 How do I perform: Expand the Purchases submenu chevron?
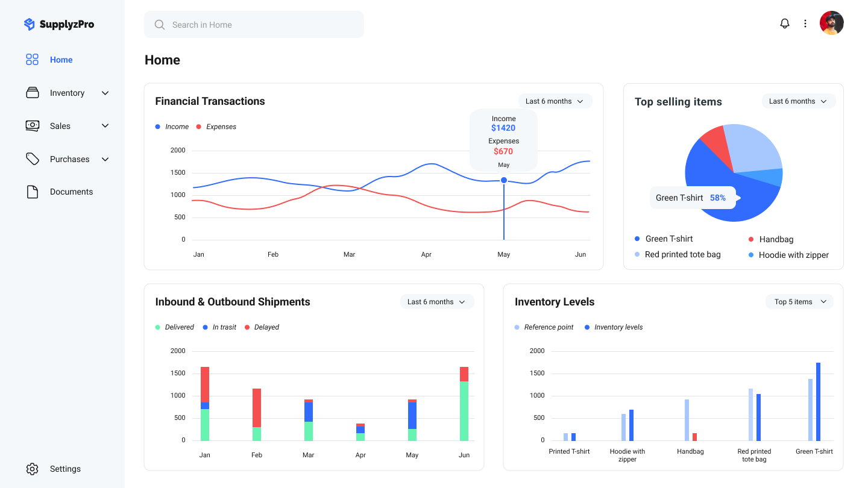coord(105,159)
